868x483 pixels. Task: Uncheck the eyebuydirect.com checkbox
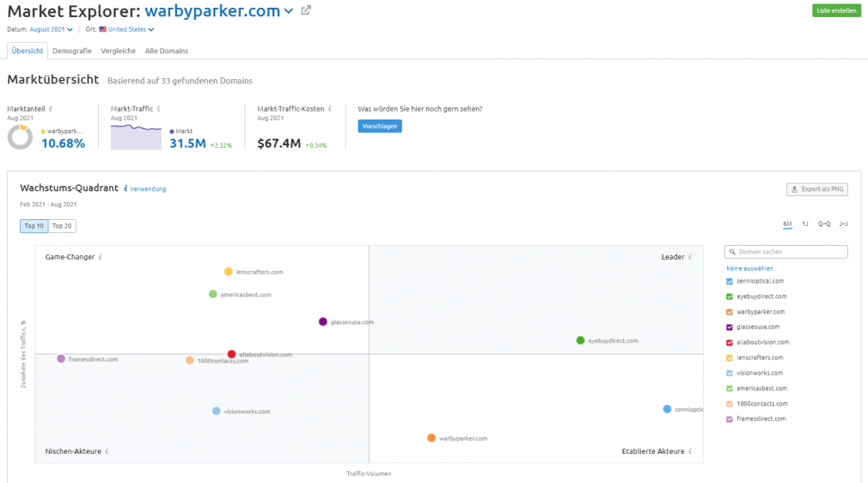(x=729, y=297)
